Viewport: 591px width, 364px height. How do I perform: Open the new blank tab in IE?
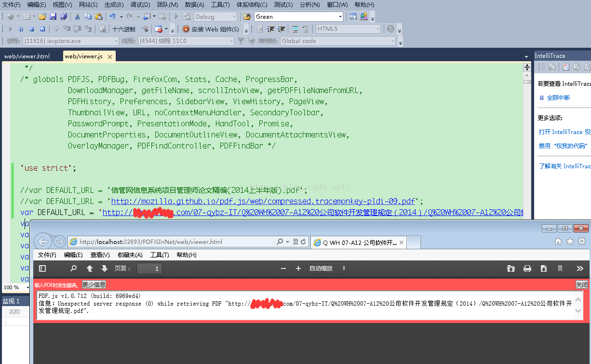coord(414,243)
